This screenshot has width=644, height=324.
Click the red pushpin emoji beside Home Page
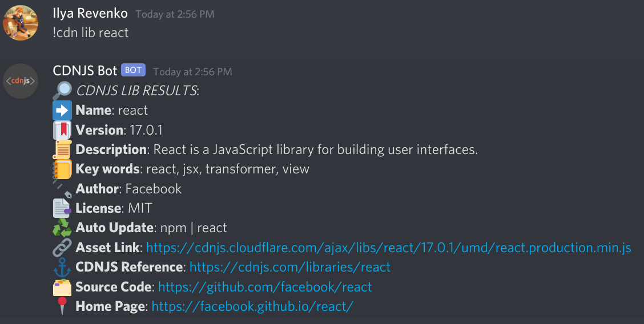pyautogui.click(x=62, y=306)
